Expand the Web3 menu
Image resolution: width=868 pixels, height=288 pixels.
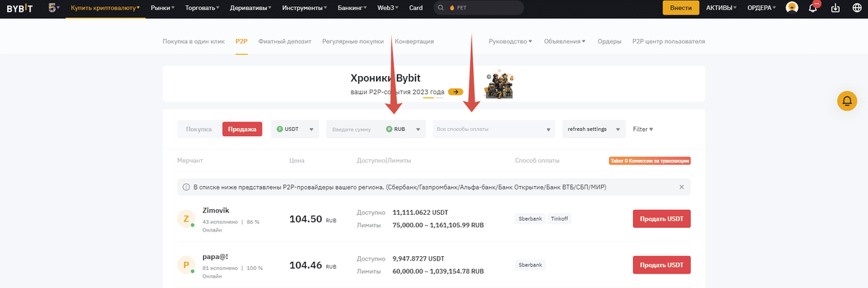point(388,8)
